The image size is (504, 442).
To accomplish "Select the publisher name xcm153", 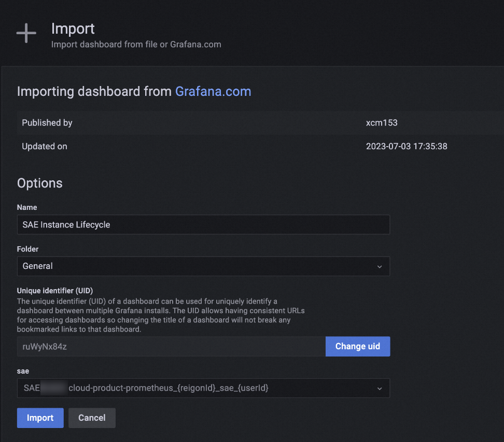I will coord(382,123).
